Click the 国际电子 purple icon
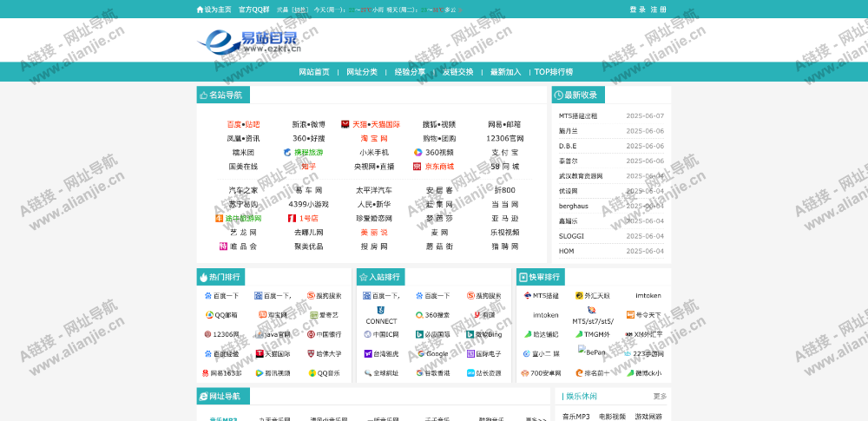868x421 pixels. 470,354
